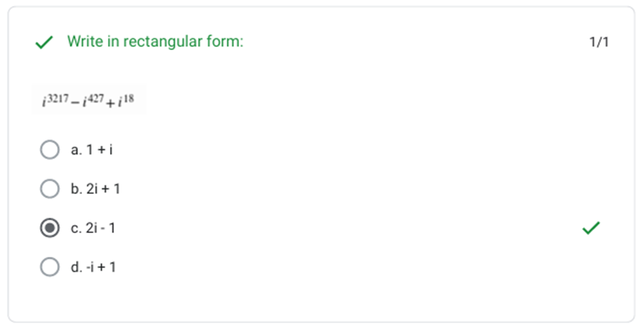644x328 pixels.
Task: Click the answer text "c. 2i - 1"
Action: [x=93, y=228]
